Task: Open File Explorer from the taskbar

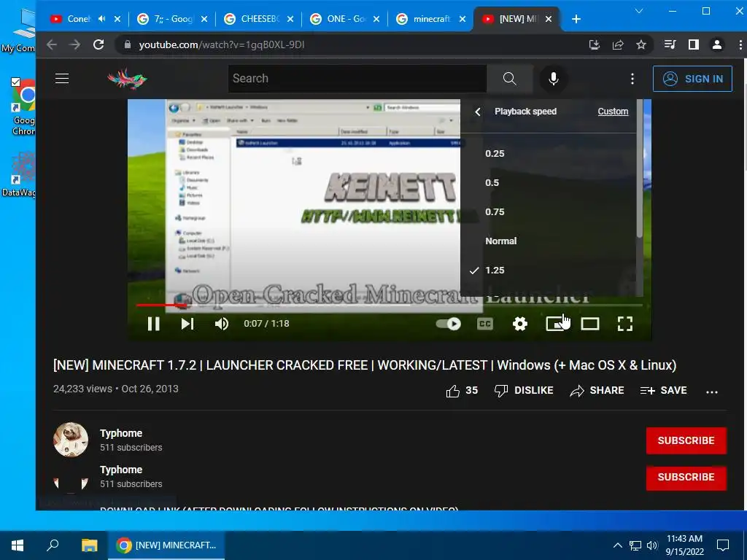Action: (x=89, y=545)
